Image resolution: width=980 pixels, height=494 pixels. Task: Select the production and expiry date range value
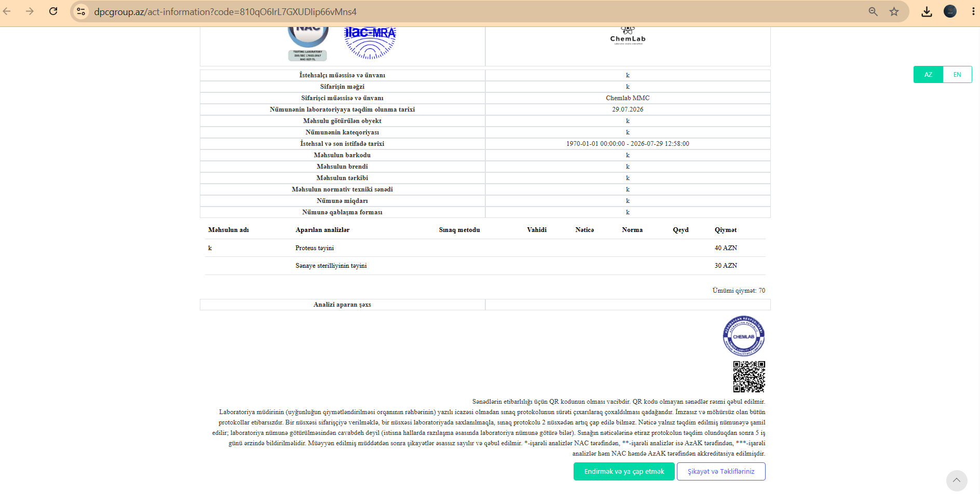[628, 144]
